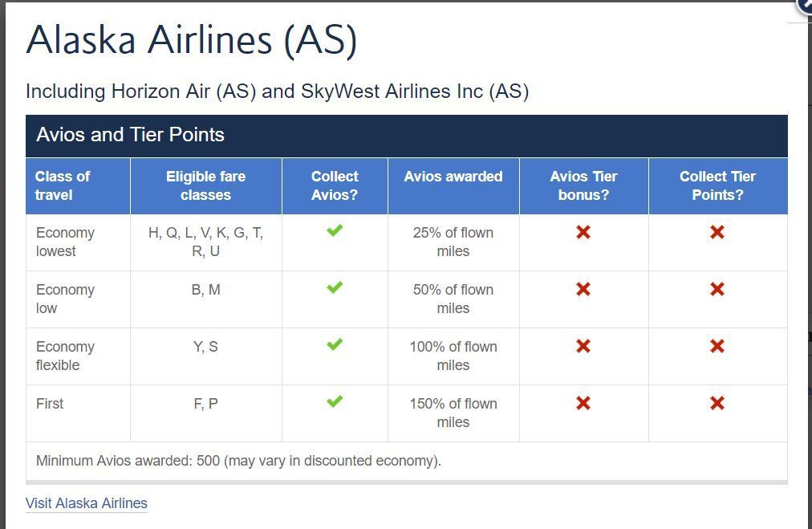Screen dimensions: 812x529
Task: Click the "Collect Avios?" column header
Action: coord(335,185)
